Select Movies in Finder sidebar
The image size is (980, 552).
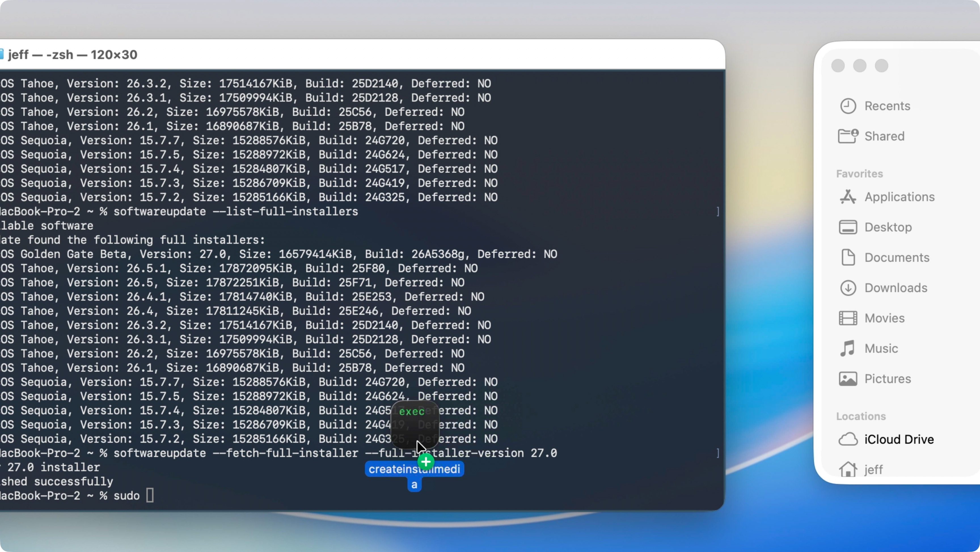click(x=884, y=318)
